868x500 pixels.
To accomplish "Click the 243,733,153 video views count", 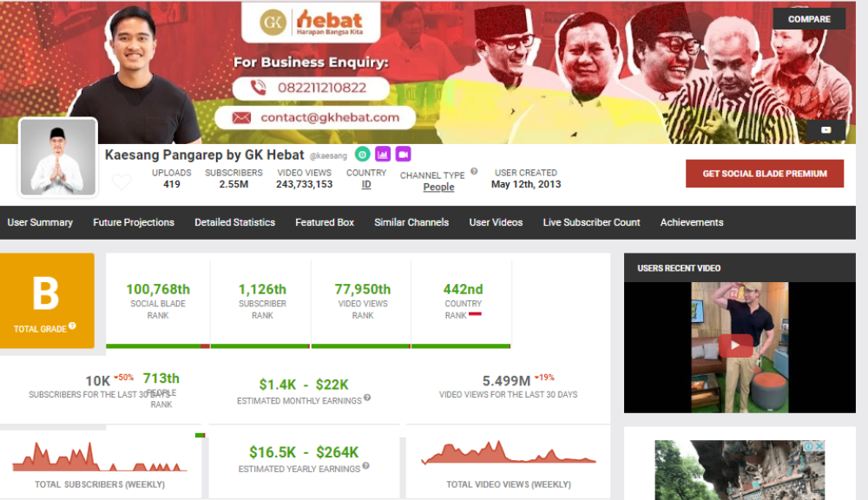I will (305, 184).
